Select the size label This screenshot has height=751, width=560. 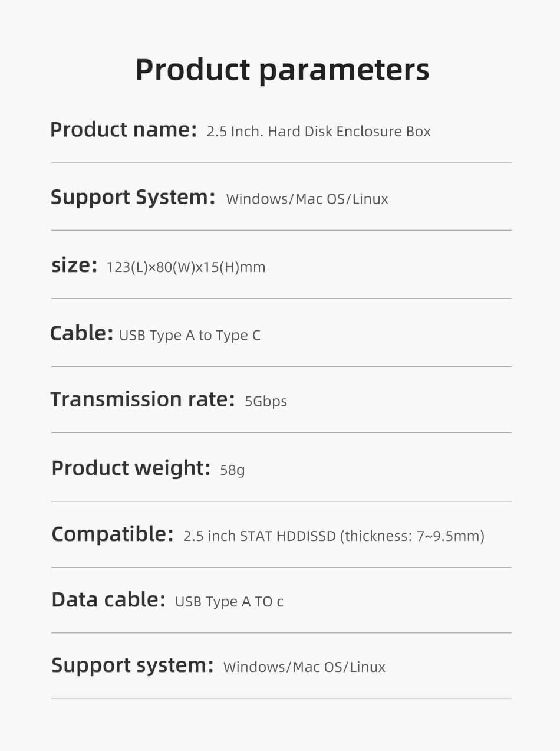[74, 265]
